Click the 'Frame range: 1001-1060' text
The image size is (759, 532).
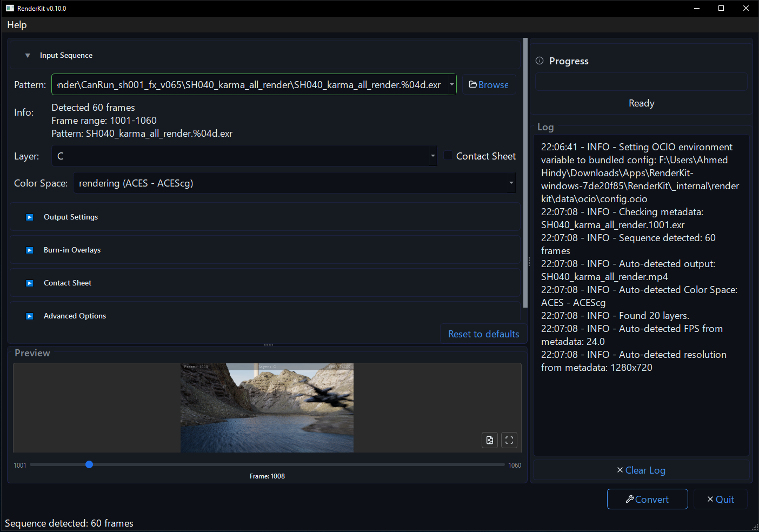(104, 121)
